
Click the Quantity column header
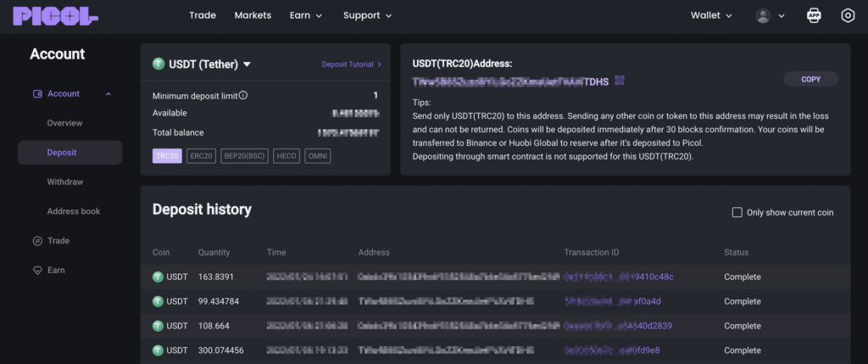tap(214, 253)
